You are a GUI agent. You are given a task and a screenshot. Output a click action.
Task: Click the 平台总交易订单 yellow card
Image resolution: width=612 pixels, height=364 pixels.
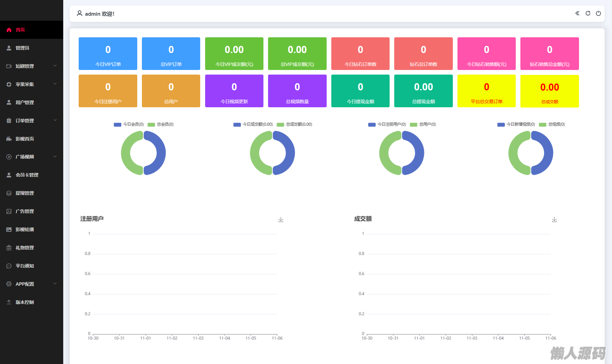(486, 91)
